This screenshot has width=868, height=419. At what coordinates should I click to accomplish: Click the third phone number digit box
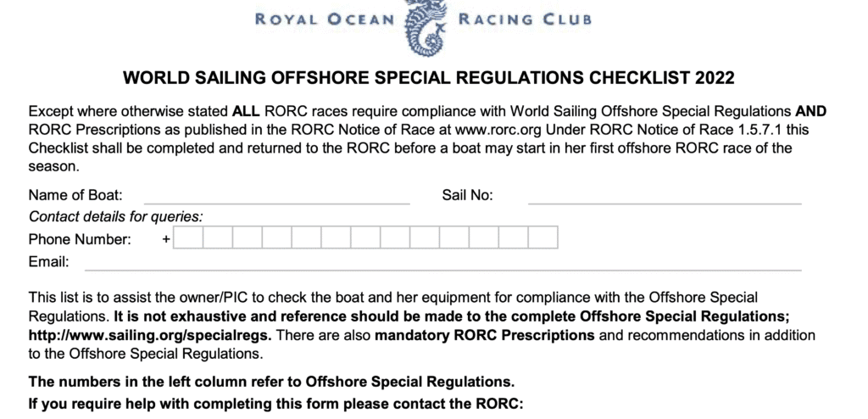pyautogui.click(x=248, y=237)
